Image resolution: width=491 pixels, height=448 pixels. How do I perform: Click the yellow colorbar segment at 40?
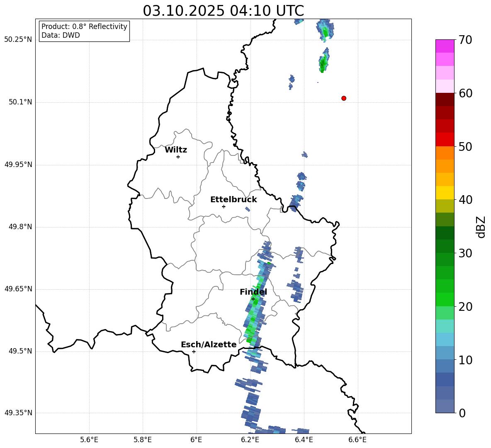[445, 193]
